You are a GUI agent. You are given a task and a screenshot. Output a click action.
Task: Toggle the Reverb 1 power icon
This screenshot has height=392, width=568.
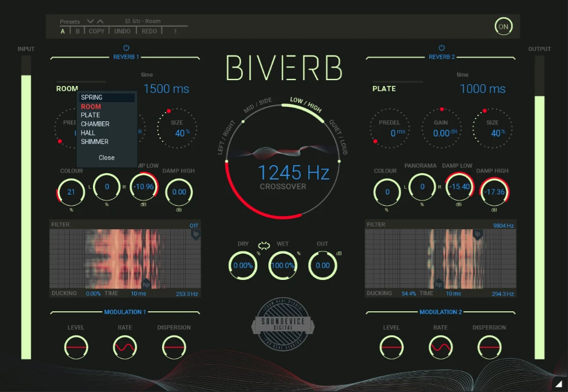[x=126, y=48]
